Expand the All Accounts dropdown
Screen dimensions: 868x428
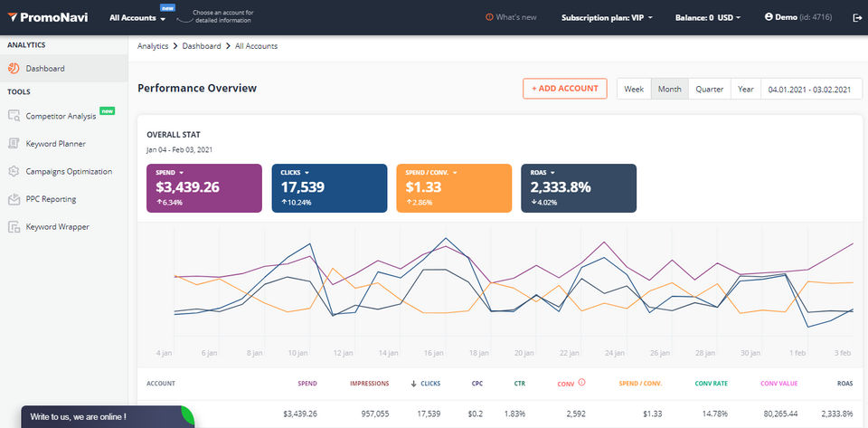tap(137, 18)
